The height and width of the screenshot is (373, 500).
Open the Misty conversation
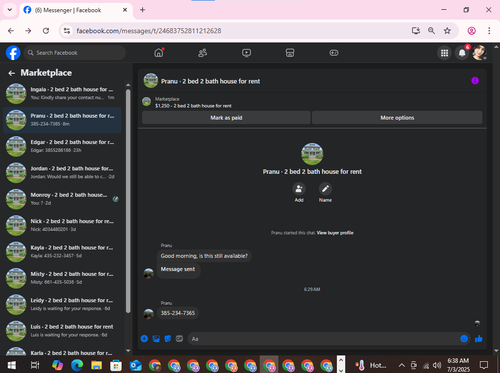pos(62,278)
